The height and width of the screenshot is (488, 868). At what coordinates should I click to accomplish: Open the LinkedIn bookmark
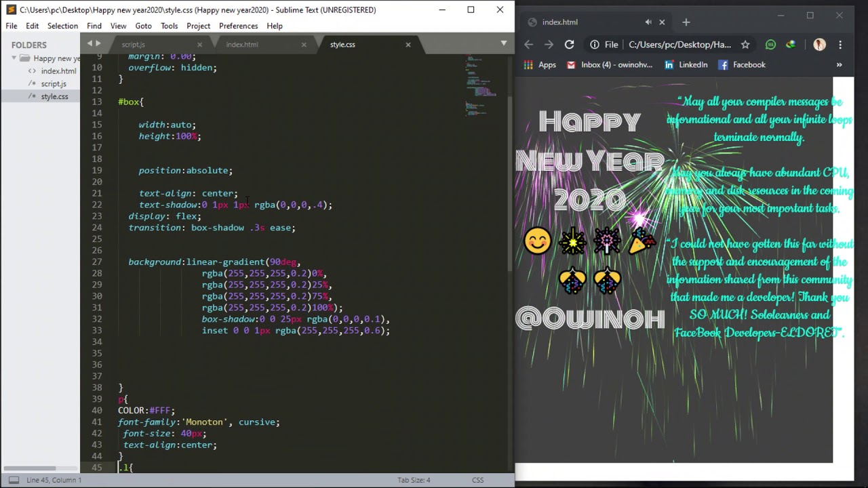point(686,64)
